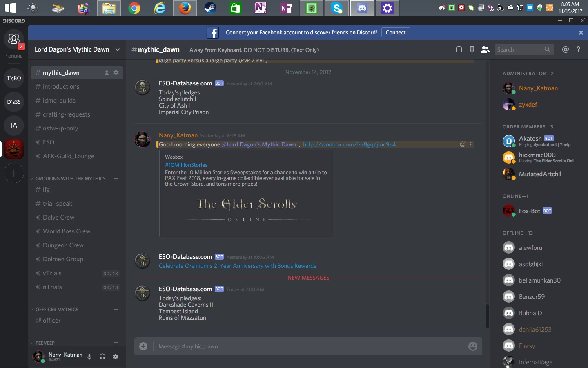Image resolution: width=588 pixels, height=368 pixels.
Task: Open the server name dropdown menu
Action: [x=118, y=49]
